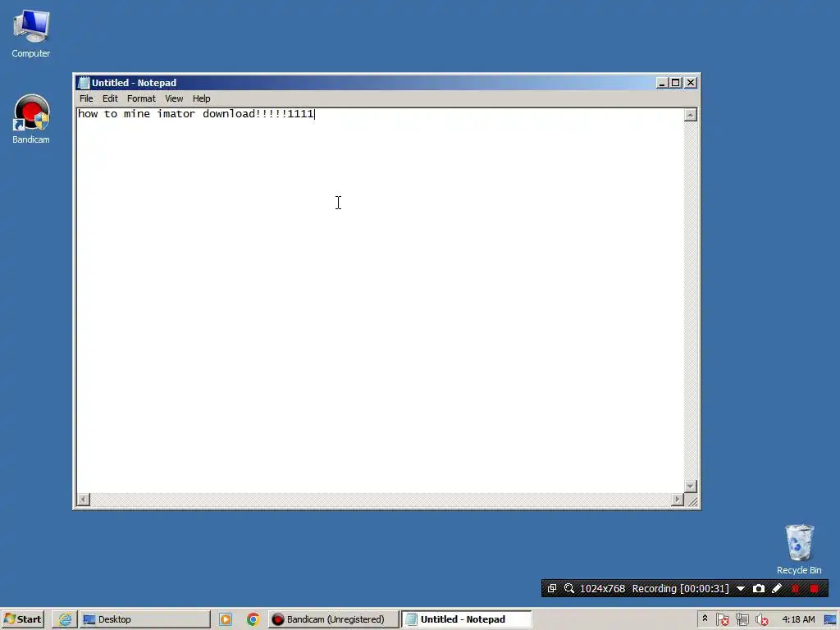
Task: Launch Google Chrome from the taskbar
Action: (253, 619)
